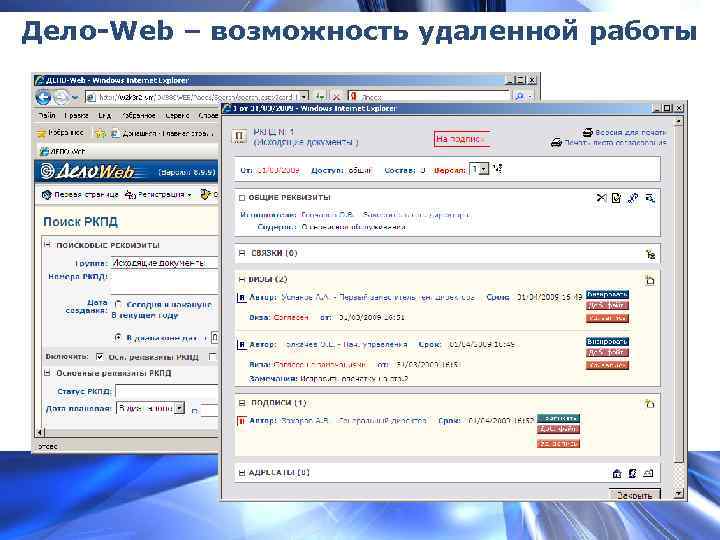720x540 pixels.
Task: Collapse the Визы (2) section
Action: point(242,279)
